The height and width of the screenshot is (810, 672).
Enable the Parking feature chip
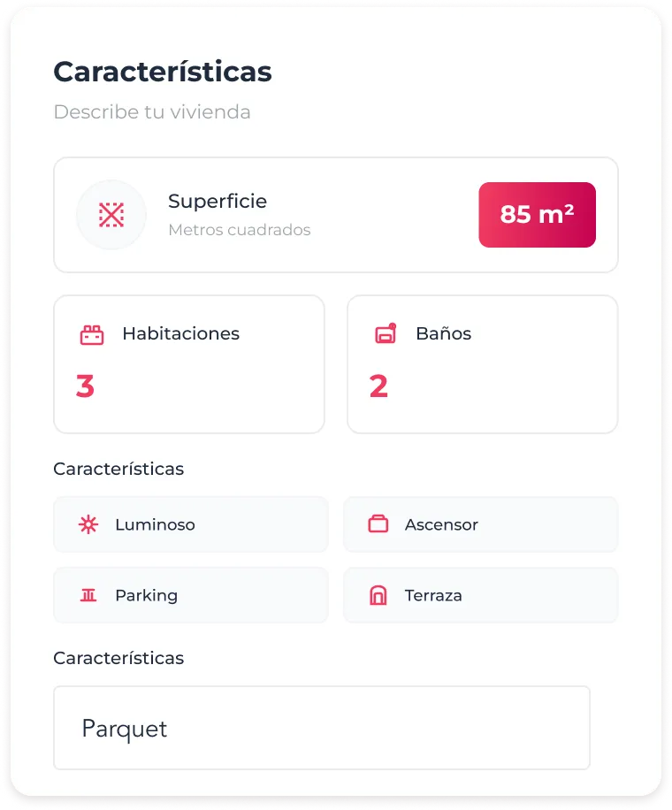[190, 595]
